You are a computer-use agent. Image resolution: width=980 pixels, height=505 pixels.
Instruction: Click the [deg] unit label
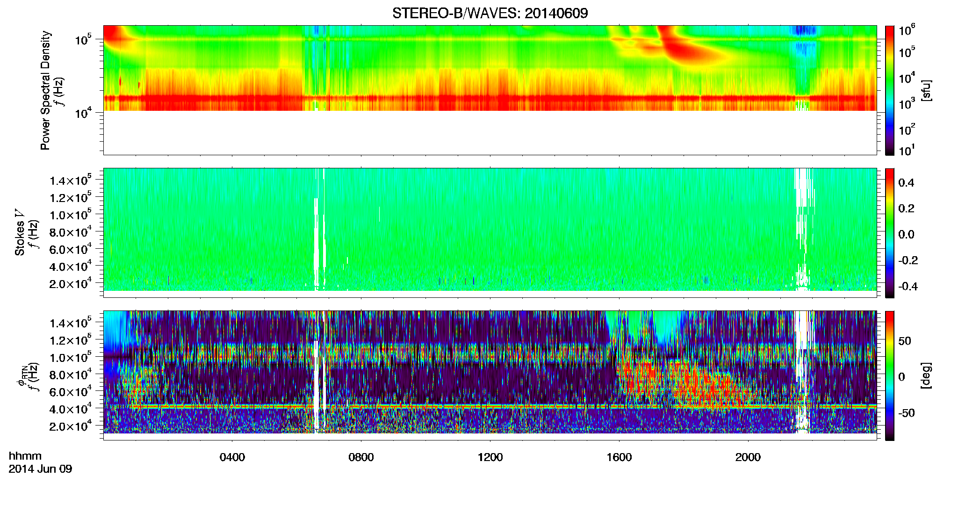(927, 375)
